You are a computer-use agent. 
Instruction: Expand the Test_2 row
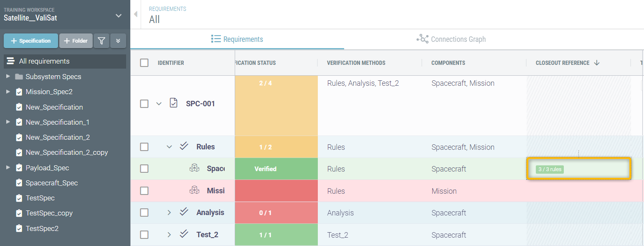[169, 235]
